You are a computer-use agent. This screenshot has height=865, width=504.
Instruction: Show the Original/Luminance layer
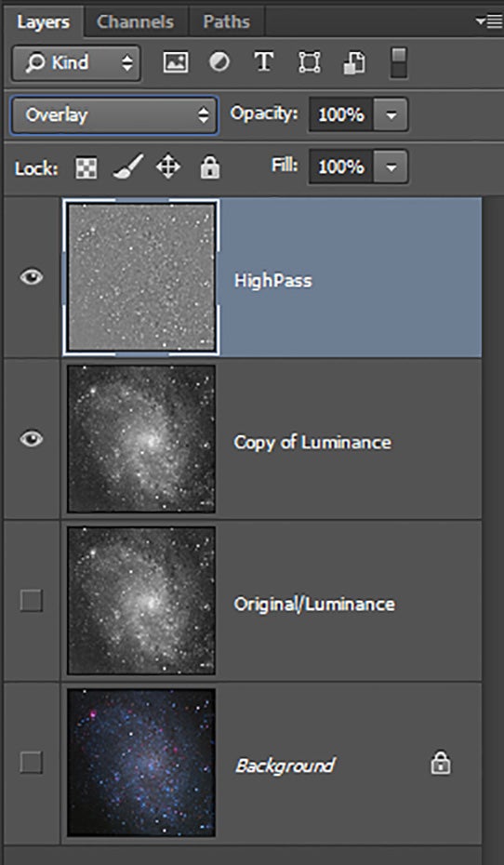pos(31,600)
